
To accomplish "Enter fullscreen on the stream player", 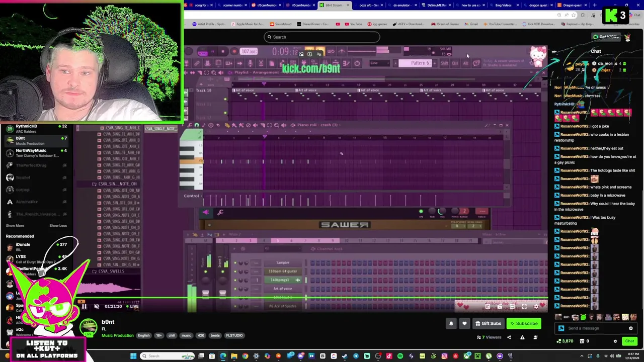I will point(524,306).
